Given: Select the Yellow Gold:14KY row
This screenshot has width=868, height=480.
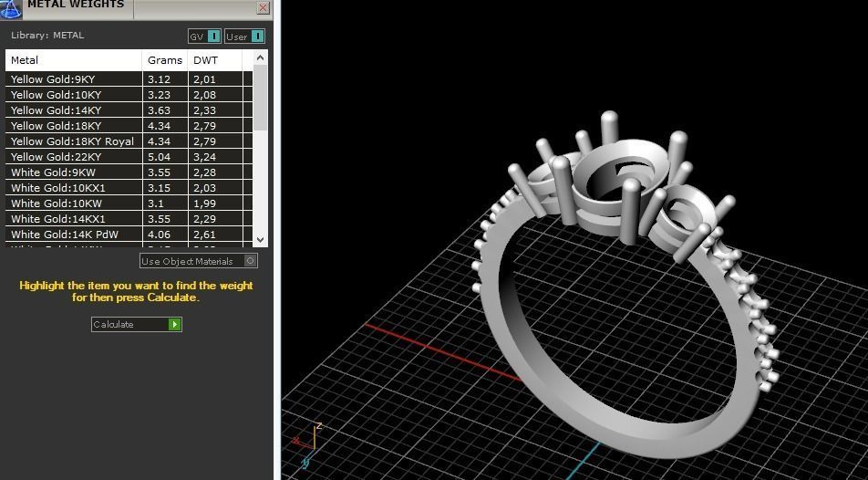Looking at the screenshot, I should point(129,110).
